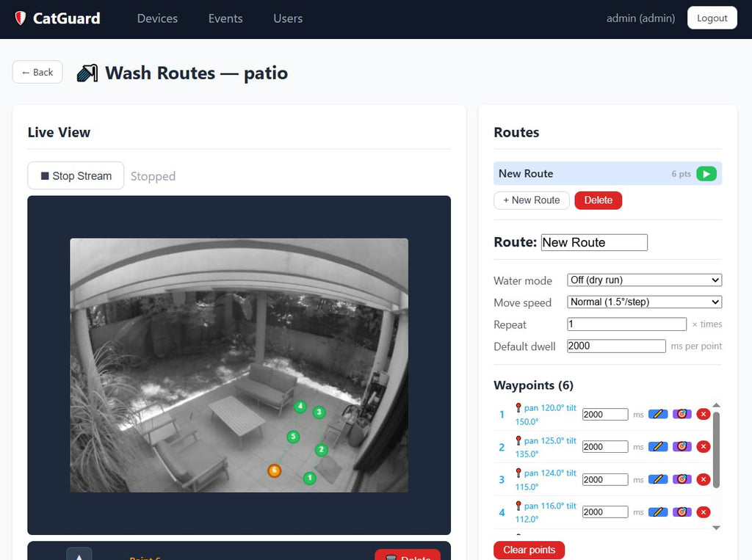The image size is (752, 560).
Task: Select orange marker 6 on live view
Action: point(275,470)
